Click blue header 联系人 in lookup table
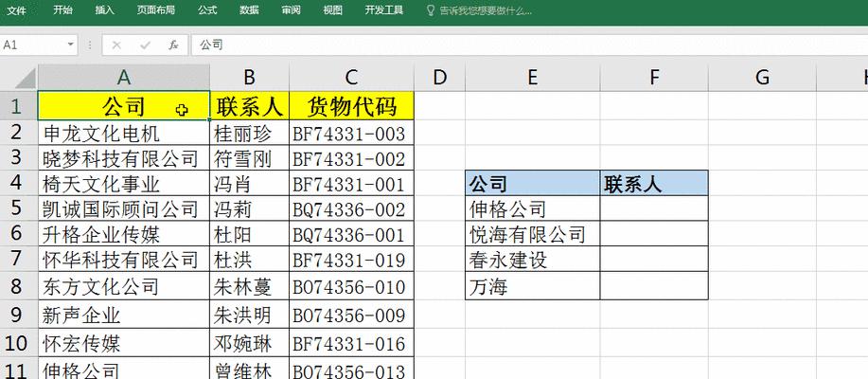Screen dimensions: 868x379 click(x=654, y=184)
